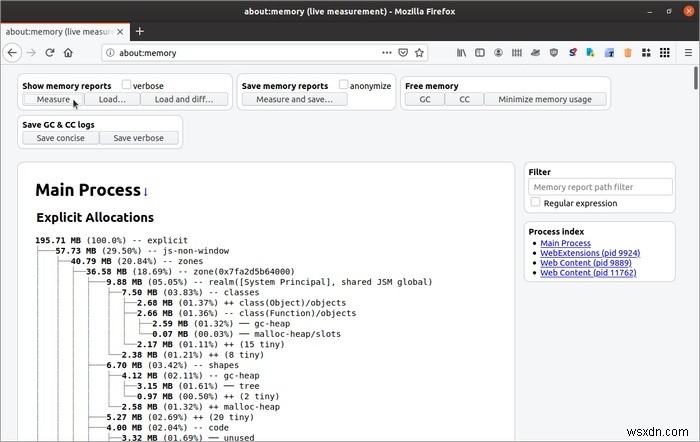
Task: Collapse the class(Function)/objects row
Action: pos(246,313)
